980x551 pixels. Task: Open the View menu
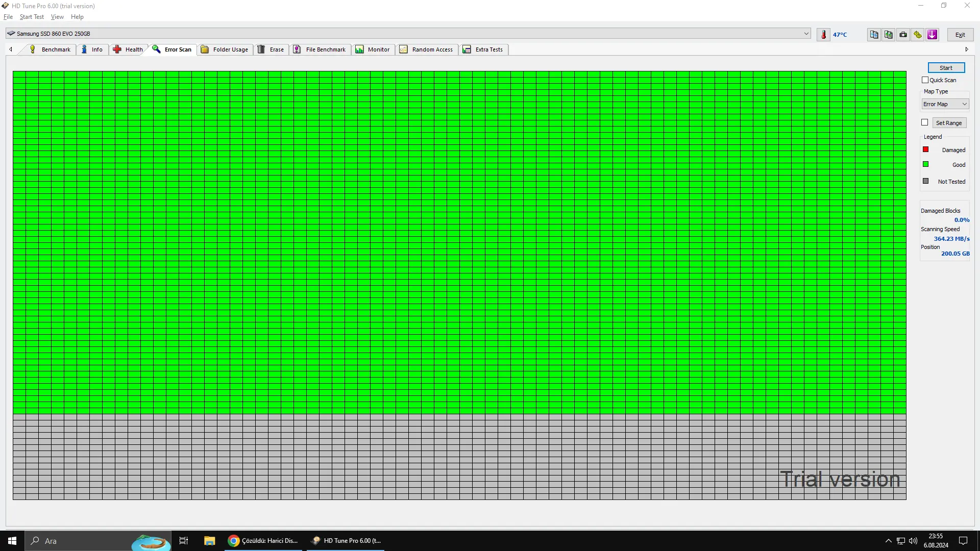(57, 17)
